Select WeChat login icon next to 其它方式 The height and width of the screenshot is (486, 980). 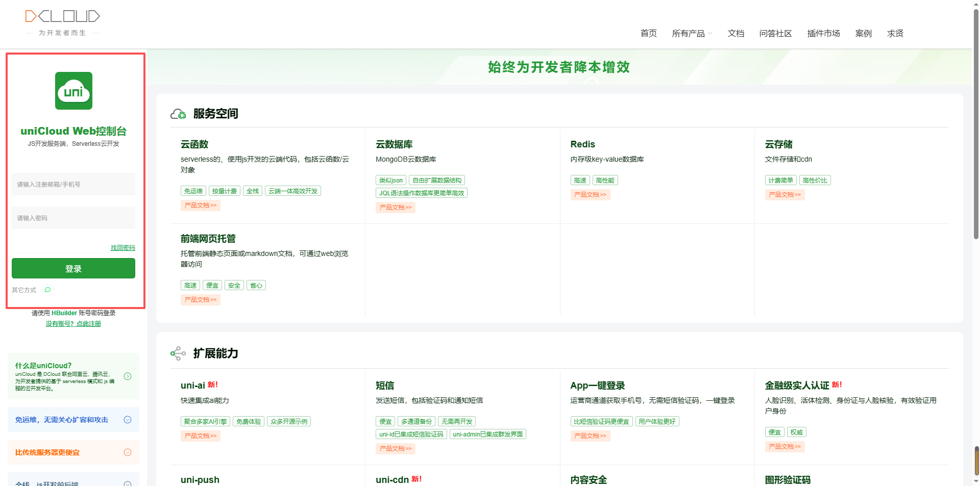point(47,290)
